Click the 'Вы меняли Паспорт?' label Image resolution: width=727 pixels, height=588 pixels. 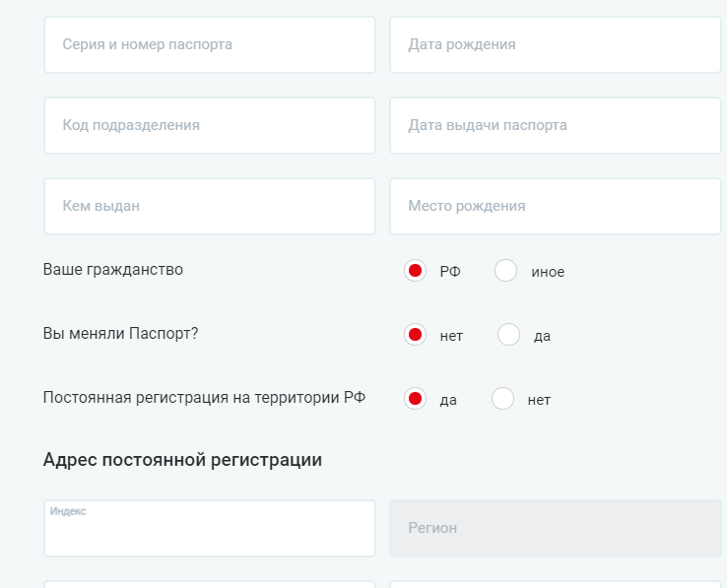coord(120,334)
